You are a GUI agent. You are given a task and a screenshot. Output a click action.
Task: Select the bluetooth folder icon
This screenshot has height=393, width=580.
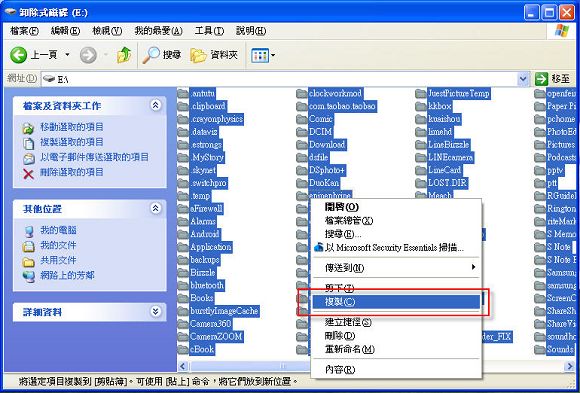(183, 285)
